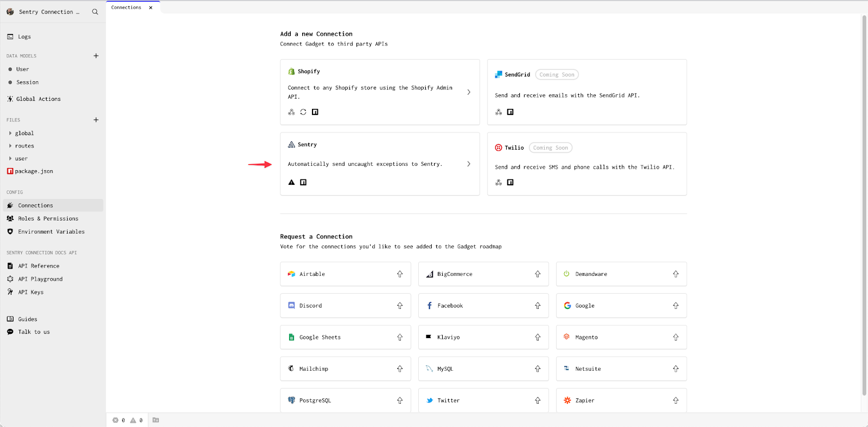Image resolution: width=868 pixels, height=427 pixels.
Task: Click the Global Actions icon
Action: pos(10,99)
